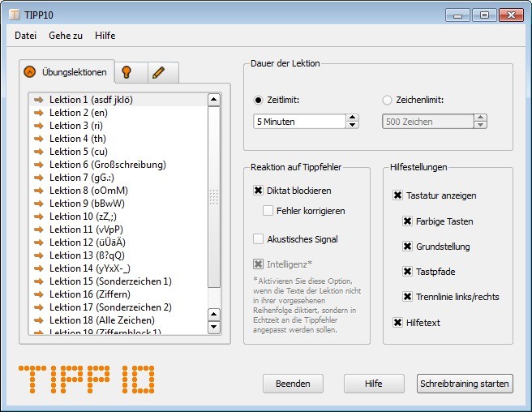Screen dimensions: 532x412
Task: Click arrow icon beside Lektion 10
Action: pyautogui.click(x=39, y=217)
